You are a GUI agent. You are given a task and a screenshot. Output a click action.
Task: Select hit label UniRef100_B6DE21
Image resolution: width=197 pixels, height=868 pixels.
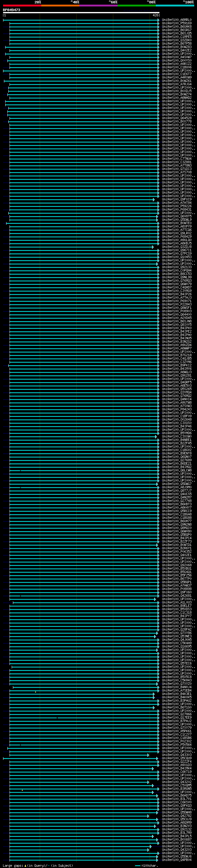click(x=176, y=463)
